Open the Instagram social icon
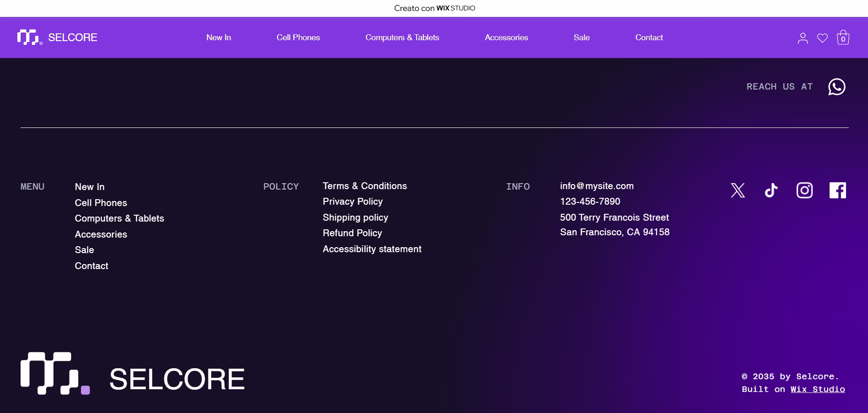This screenshot has height=413, width=868. (804, 190)
